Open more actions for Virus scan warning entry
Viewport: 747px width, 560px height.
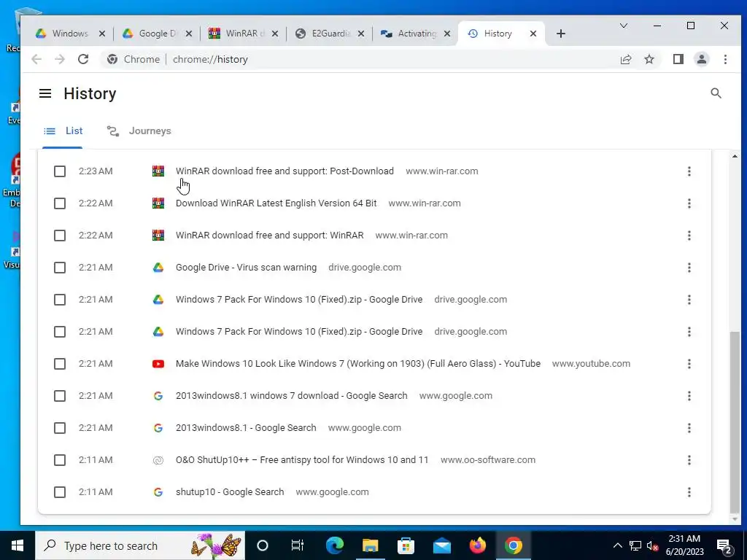pyautogui.click(x=689, y=268)
